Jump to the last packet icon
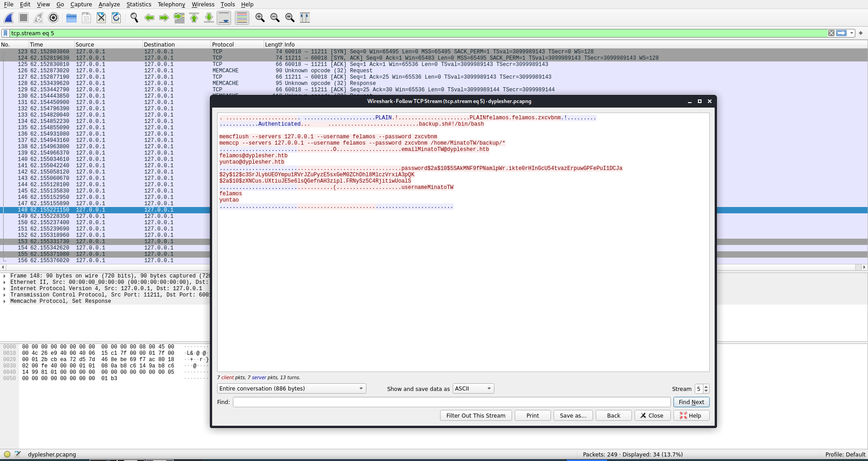This screenshot has width=868, height=461. tap(209, 18)
